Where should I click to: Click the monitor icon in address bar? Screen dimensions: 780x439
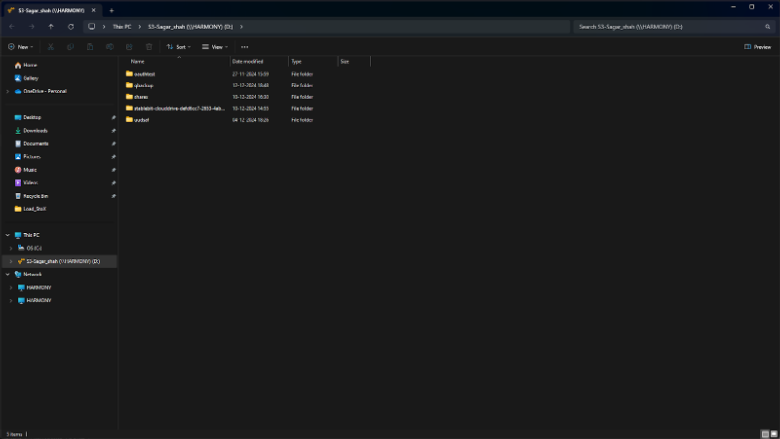[92, 27]
